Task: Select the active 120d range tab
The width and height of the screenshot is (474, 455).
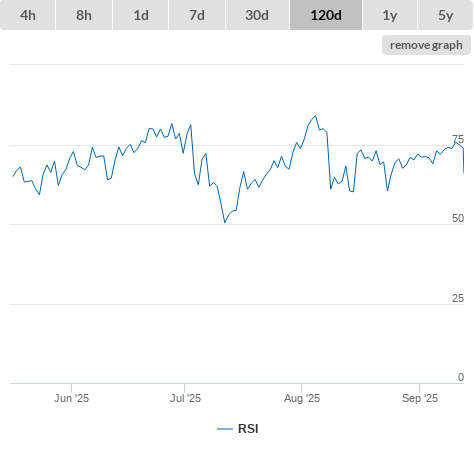Action: pos(326,15)
